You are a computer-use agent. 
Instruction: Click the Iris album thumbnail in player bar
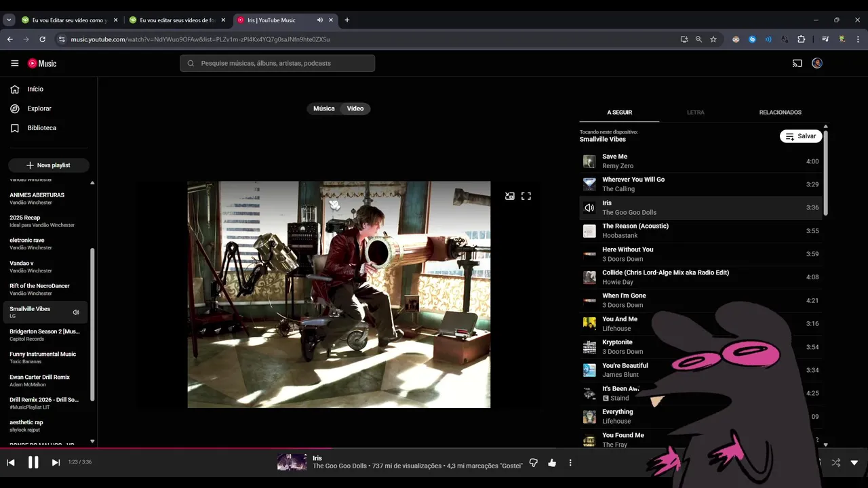click(292, 462)
